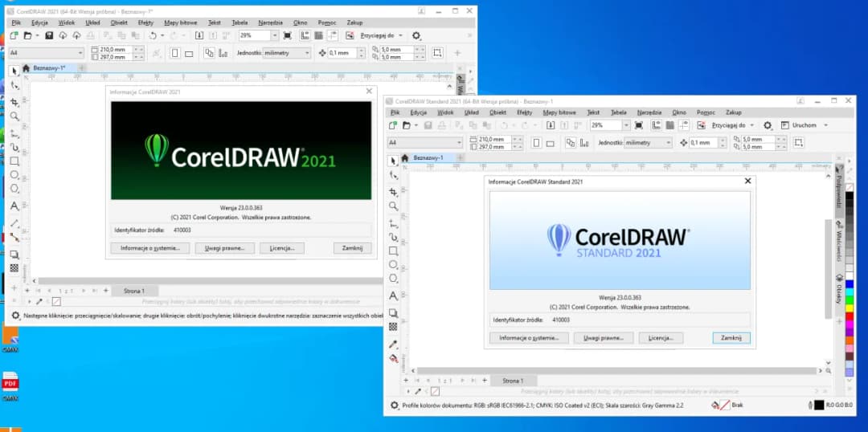Click the Save icon in CorelDRAW 2021 toolbar
This screenshot has width=868, height=432.
(x=49, y=35)
